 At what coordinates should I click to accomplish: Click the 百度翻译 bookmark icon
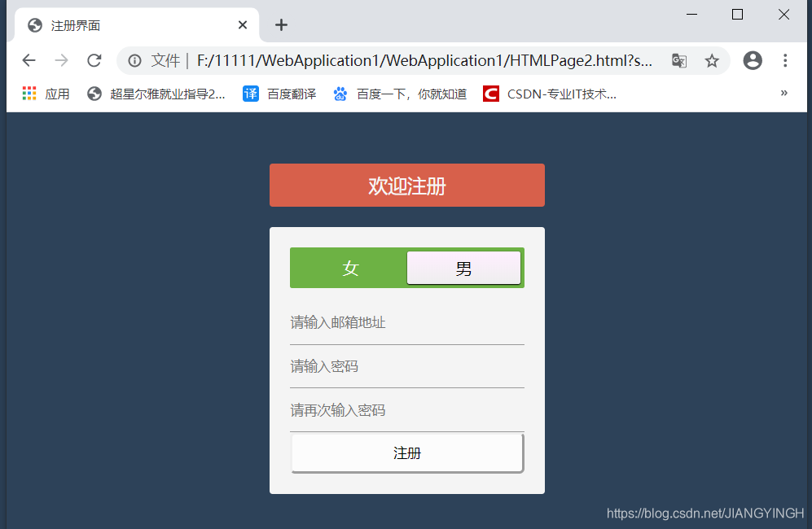(x=250, y=93)
